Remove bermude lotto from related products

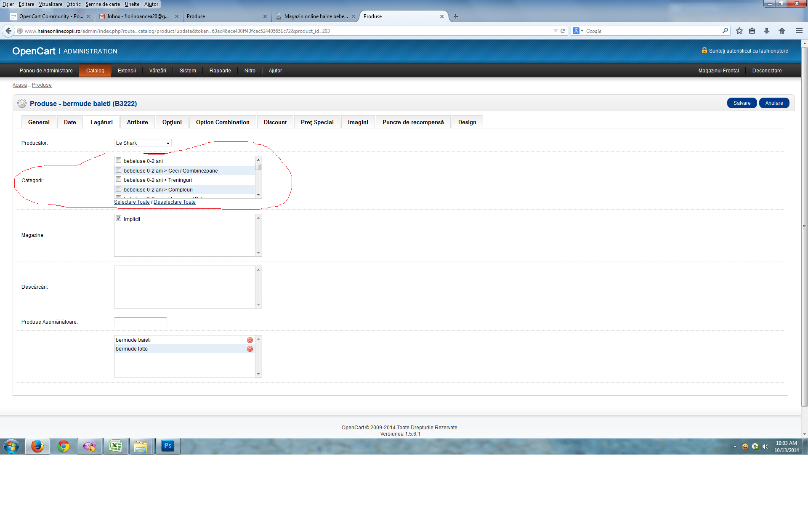[250, 349]
